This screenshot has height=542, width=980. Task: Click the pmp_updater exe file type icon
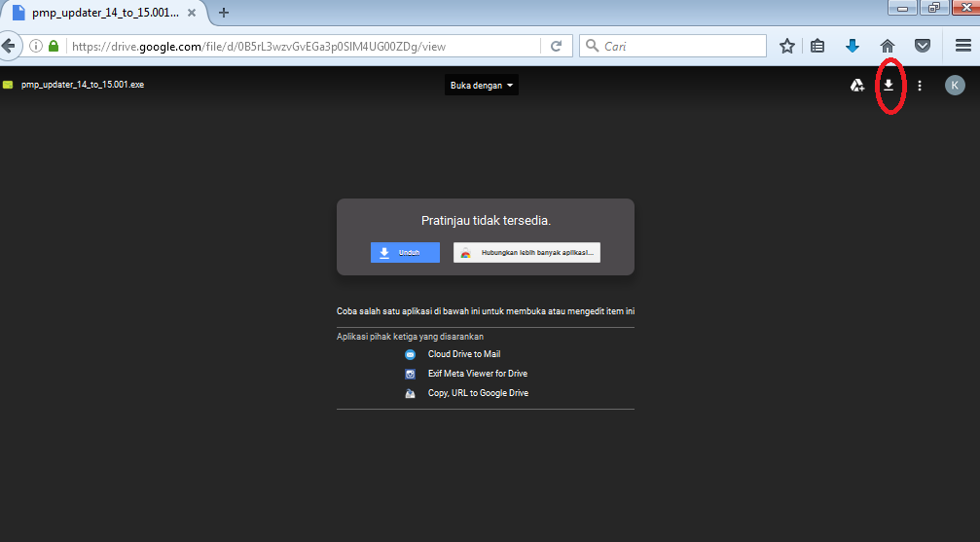(x=8, y=85)
